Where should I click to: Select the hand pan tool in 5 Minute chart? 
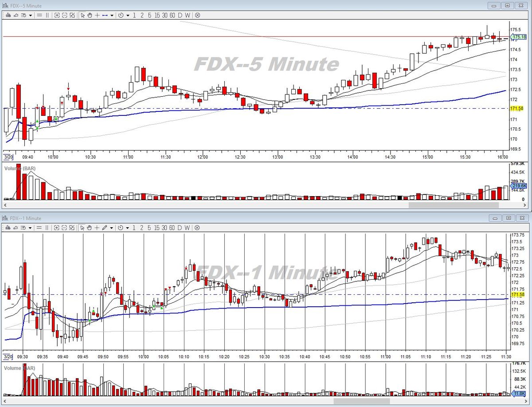click(x=90, y=16)
